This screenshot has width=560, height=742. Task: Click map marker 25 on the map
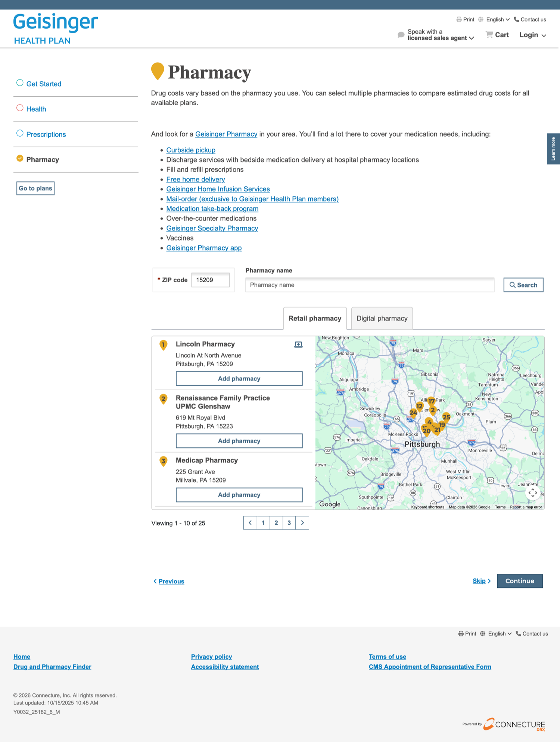[447, 417]
